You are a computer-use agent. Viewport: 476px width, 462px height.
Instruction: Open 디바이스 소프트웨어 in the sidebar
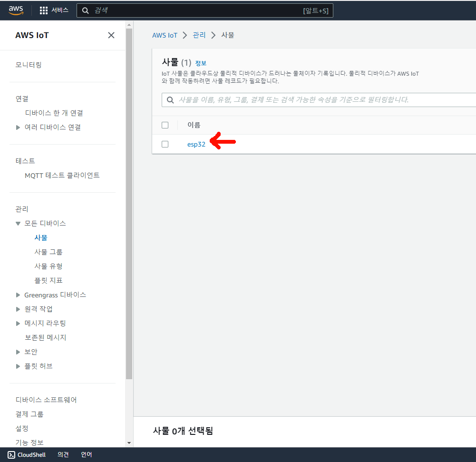click(x=46, y=400)
